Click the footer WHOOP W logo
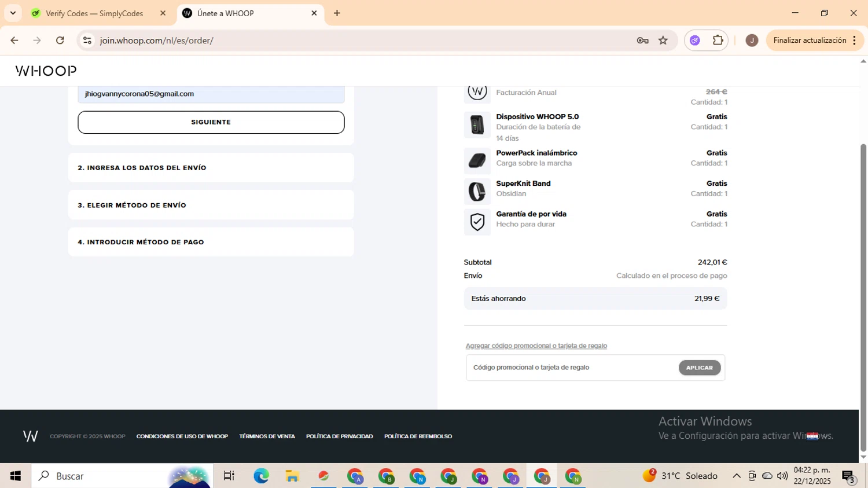 (x=31, y=436)
